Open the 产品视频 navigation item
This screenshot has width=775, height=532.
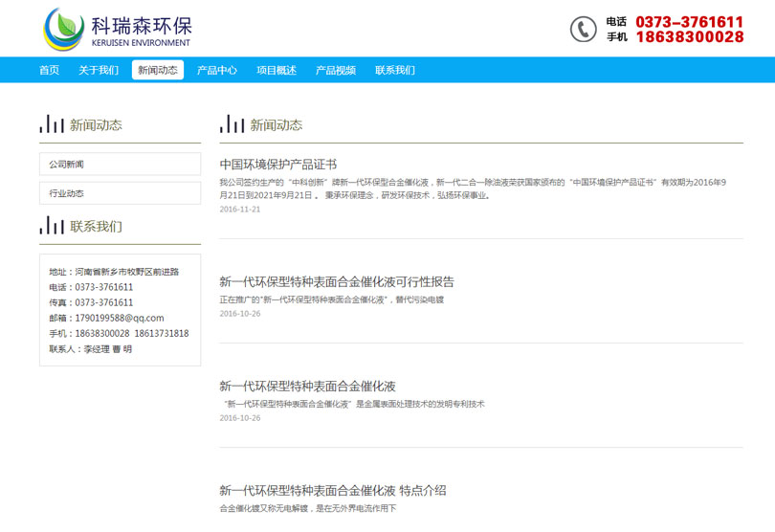click(x=336, y=70)
